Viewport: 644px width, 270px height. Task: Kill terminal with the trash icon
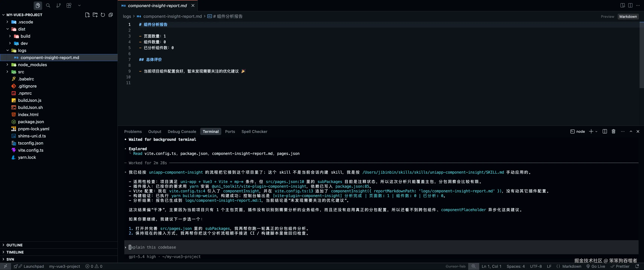point(613,131)
